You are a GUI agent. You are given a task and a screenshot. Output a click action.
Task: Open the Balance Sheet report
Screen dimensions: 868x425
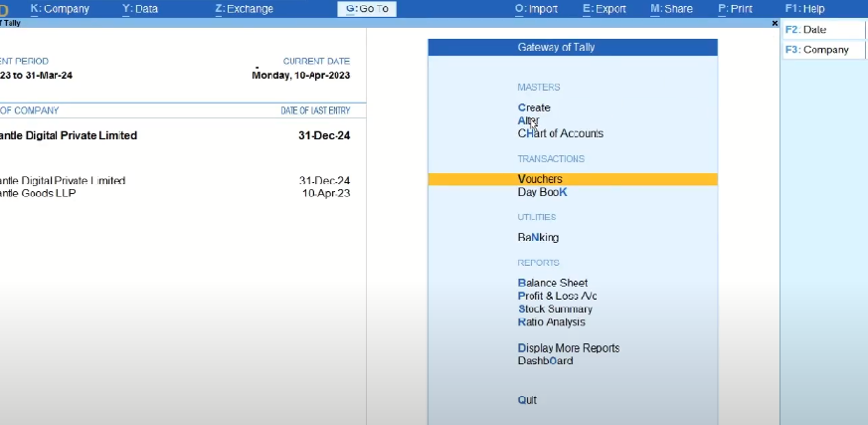pyautogui.click(x=553, y=283)
